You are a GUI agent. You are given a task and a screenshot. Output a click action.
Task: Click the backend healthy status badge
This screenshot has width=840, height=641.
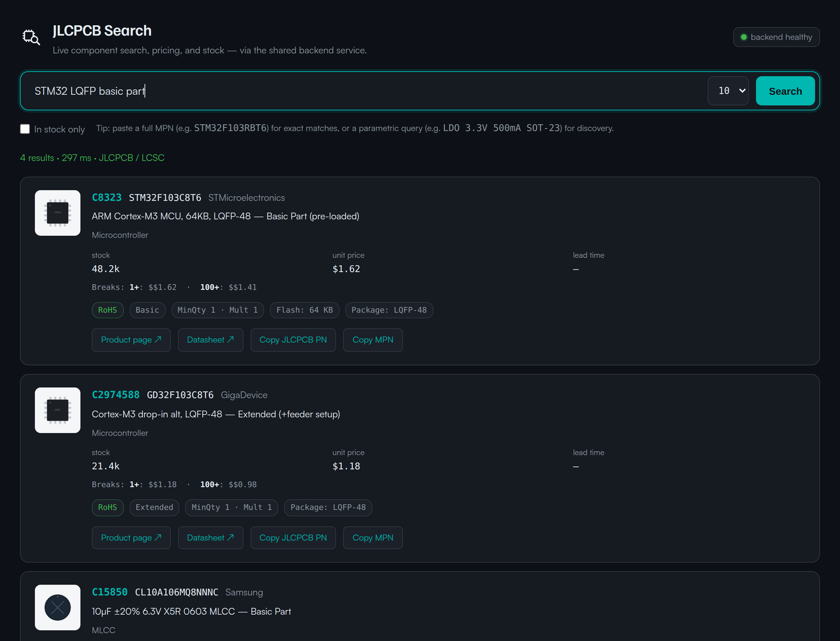[x=776, y=37]
